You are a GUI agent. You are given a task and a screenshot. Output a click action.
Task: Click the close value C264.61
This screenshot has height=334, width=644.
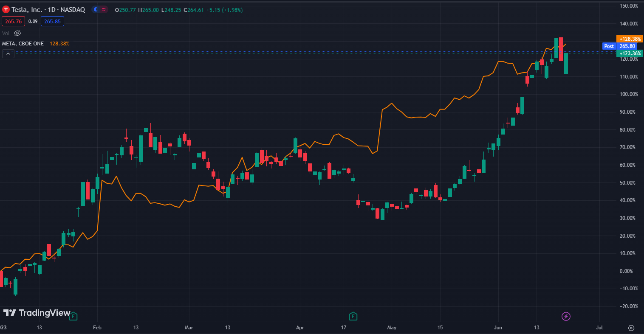click(x=193, y=10)
